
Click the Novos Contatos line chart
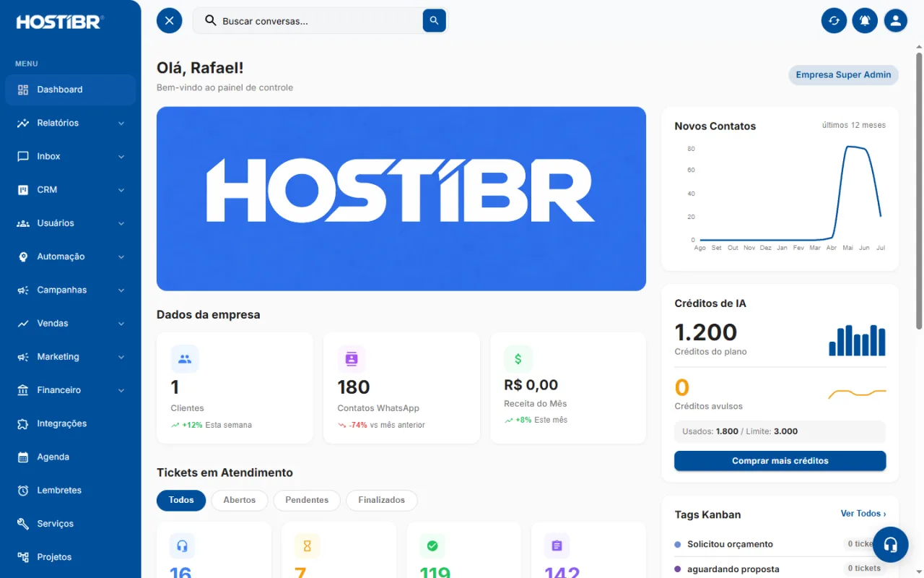point(785,197)
